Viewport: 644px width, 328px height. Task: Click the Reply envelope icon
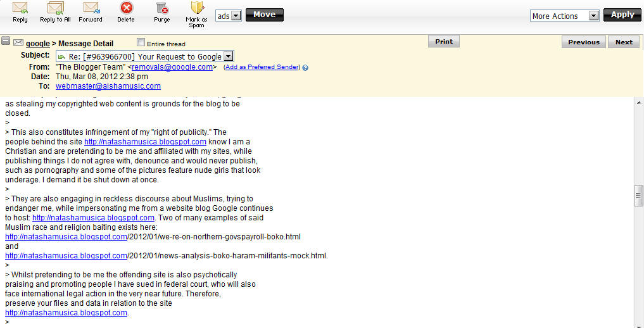click(20, 8)
